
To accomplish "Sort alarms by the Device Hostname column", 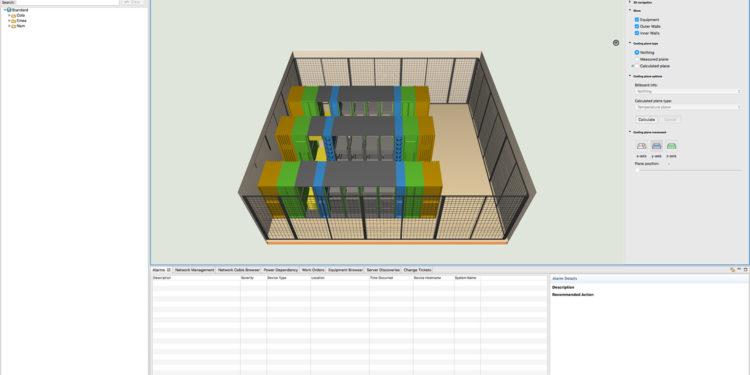I will coord(433,277).
